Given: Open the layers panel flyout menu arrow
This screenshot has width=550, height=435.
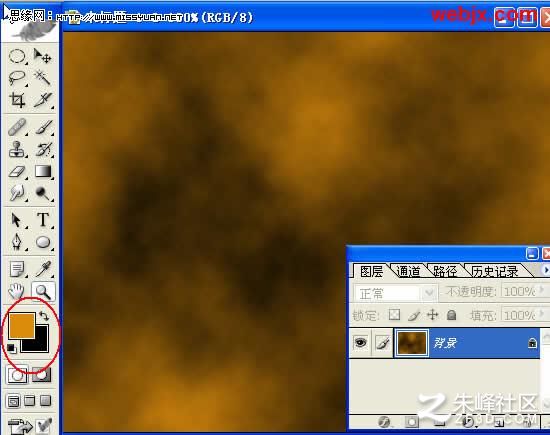Looking at the screenshot, I should (x=545, y=270).
